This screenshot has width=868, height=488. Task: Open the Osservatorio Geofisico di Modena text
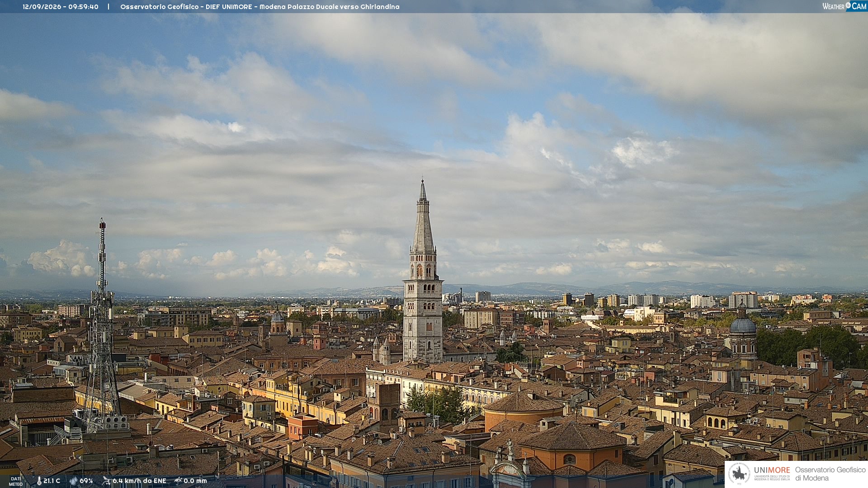pos(830,474)
